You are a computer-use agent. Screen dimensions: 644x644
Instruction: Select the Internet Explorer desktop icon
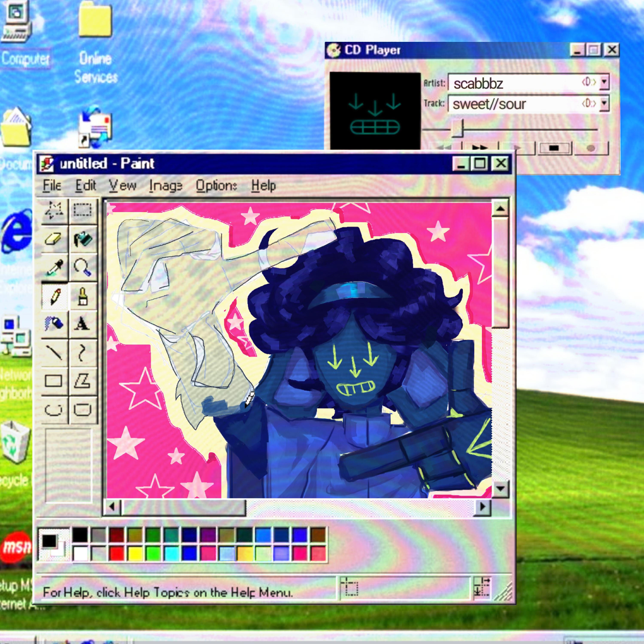click(x=17, y=231)
